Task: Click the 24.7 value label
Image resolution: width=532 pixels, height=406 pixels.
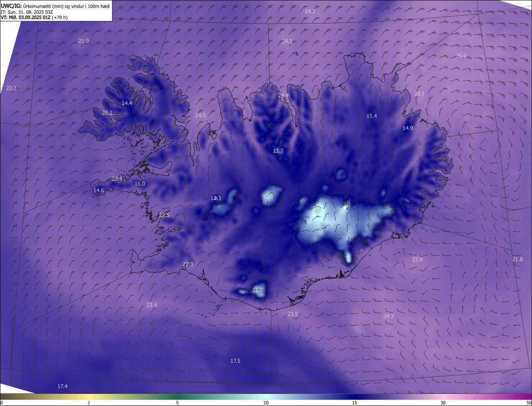Action: point(388,316)
